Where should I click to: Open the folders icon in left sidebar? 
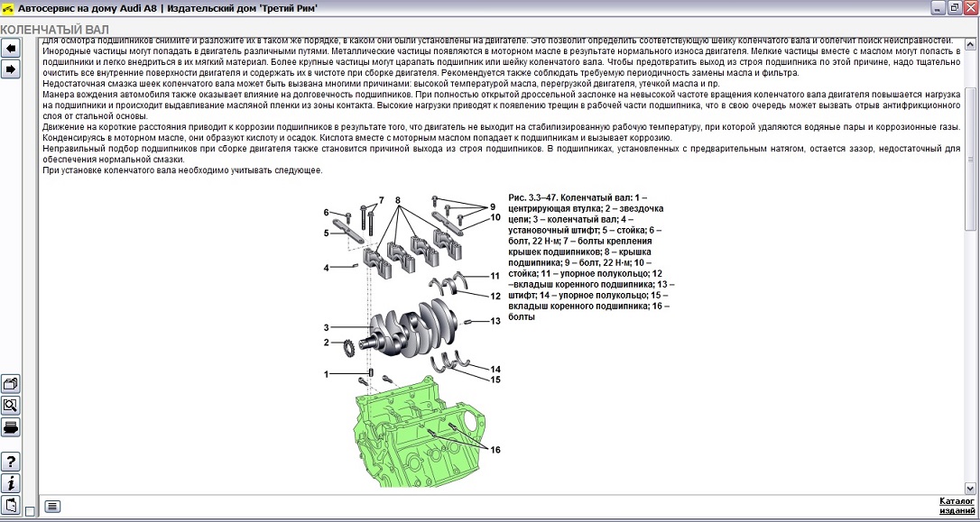[11, 383]
